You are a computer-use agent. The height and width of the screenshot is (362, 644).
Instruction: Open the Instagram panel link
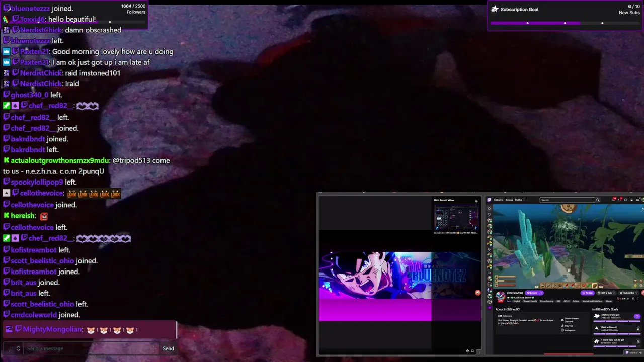568,330
